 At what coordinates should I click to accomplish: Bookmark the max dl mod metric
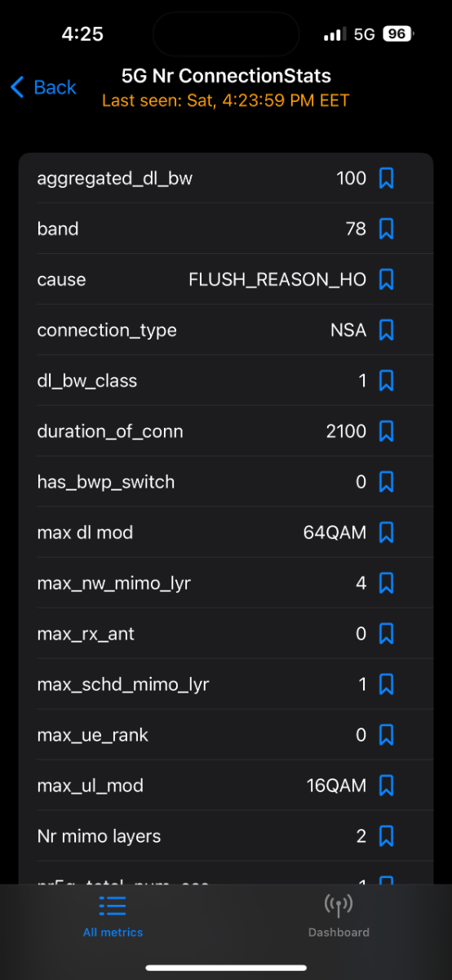pyautogui.click(x=387, y=532)
